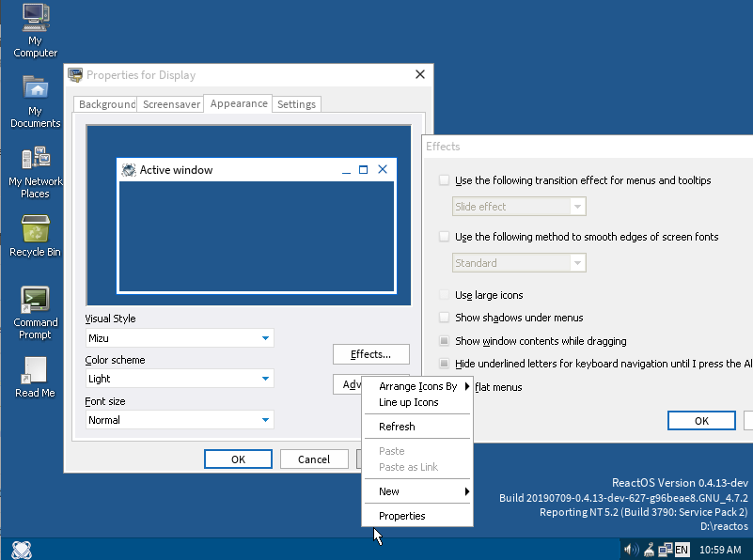Select the My Network Places desktop icon
Screen dimensions: 753x560
pyautogui.click(x=35, y=172)
